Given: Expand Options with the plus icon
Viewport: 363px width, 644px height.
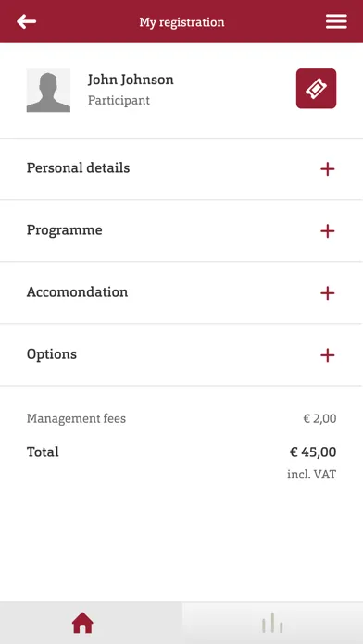Looking at the screenshot, I should point(327,355).
